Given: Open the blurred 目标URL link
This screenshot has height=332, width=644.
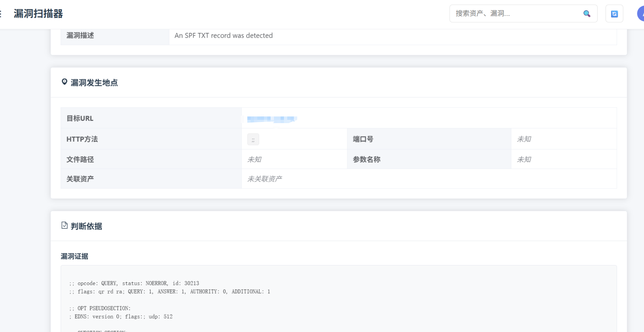Looking at the screenshot, I should [272, 119].
